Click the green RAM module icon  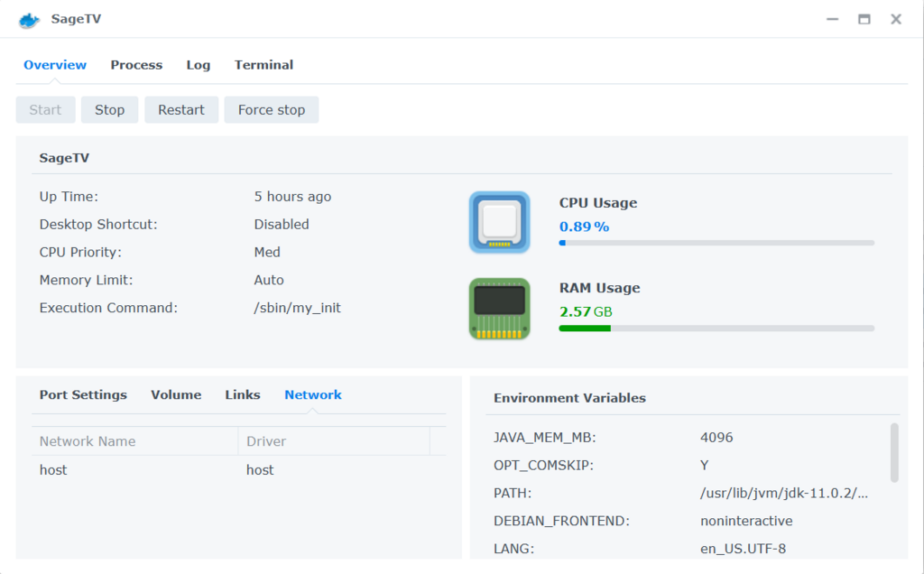[500, 309]
